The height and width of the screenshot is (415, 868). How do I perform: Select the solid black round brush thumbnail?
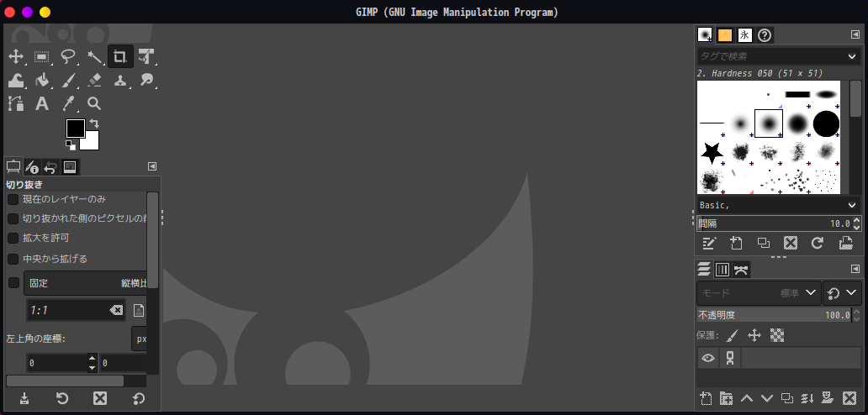point(826,123)
